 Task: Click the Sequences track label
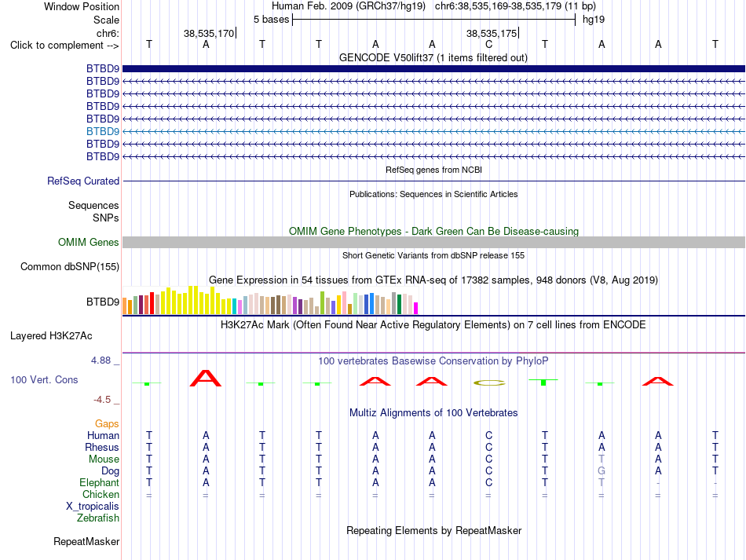[93, 206]
